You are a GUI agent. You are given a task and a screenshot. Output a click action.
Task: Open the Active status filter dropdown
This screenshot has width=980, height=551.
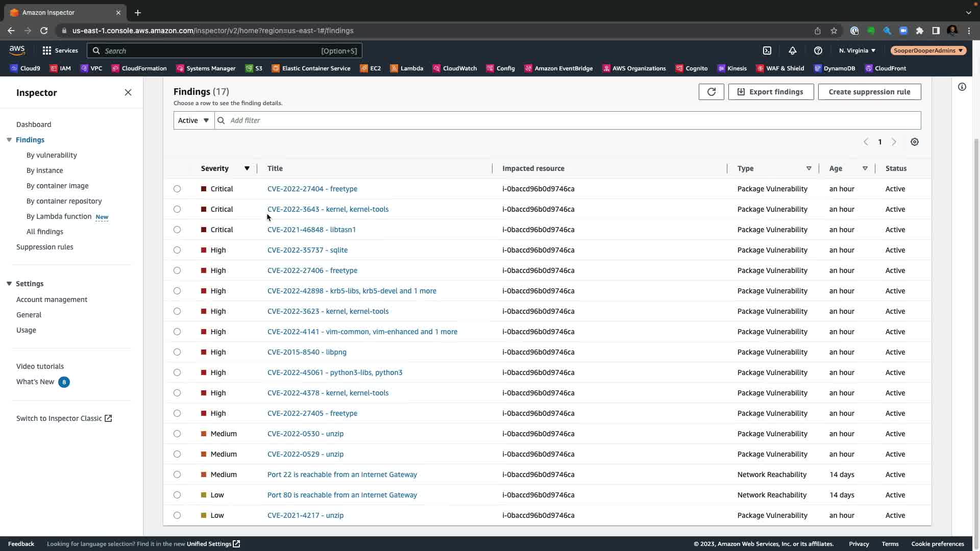pos(193,120)
